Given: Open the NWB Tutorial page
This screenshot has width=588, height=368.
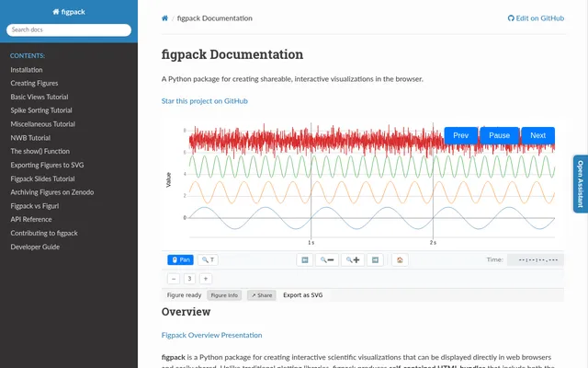Looking at the screenshot, I should [x=30, y=138].
